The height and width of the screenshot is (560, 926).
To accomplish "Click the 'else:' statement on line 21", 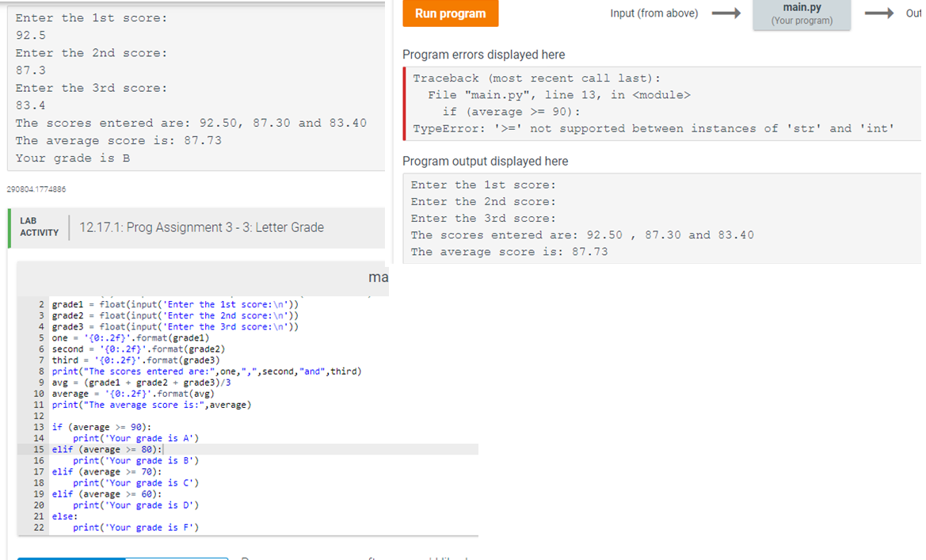I will [x=65, y=517].
